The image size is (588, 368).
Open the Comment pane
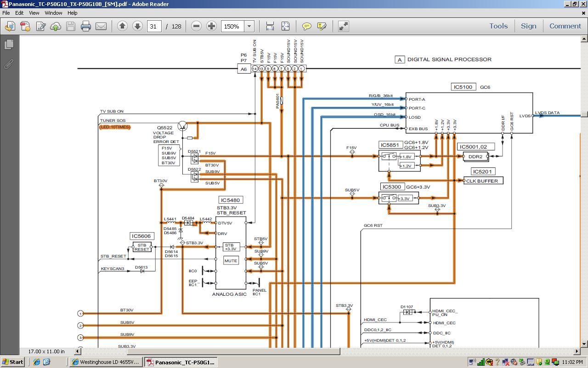point(565,26)
